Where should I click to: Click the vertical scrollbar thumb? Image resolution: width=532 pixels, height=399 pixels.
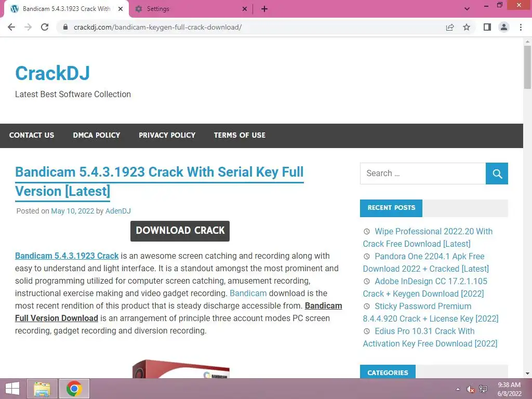click(x=527, y=67)
